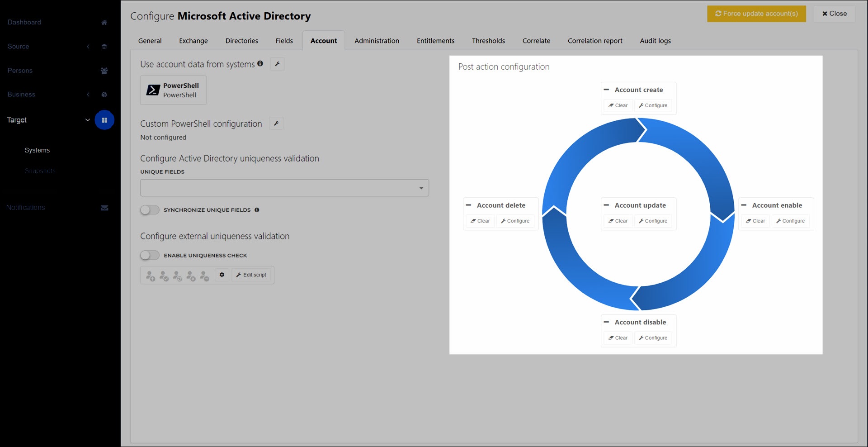Collapse the Target menu chevron

point(88,120)
